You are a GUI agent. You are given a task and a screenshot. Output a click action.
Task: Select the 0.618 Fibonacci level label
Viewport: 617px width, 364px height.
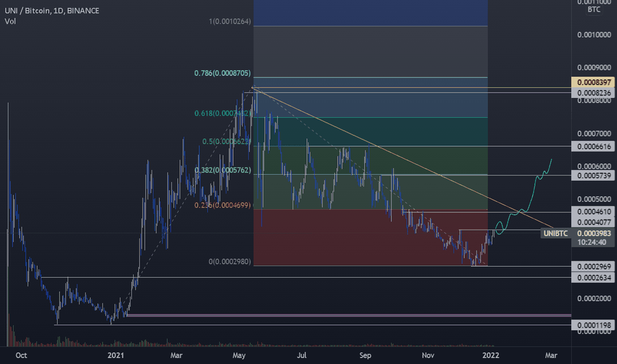[x=222, y=113]
